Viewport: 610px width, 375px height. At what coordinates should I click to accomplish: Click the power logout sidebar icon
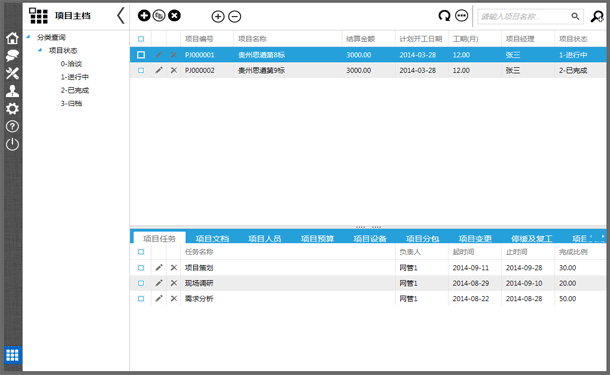coord(12,144)
